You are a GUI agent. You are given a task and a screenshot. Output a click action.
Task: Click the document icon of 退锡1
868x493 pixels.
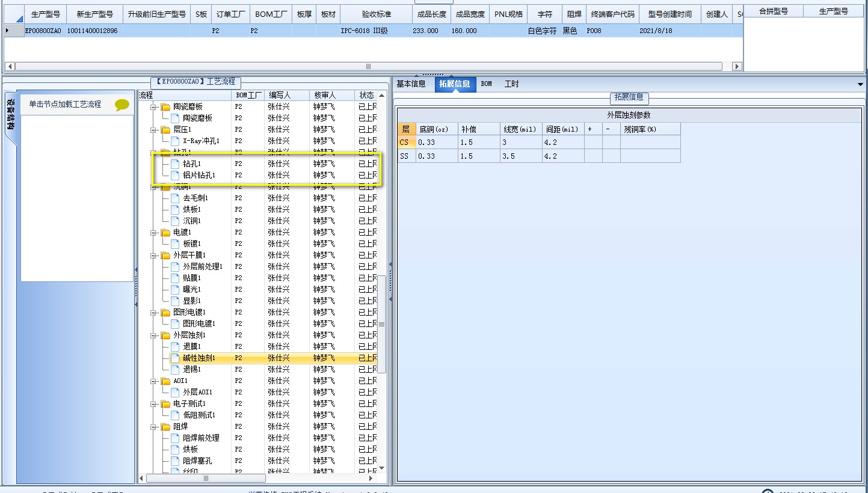click(x=175, y=369)
